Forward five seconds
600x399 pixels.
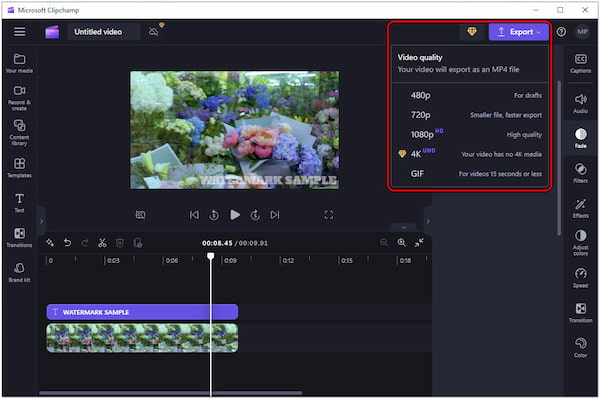click(255, 215)
